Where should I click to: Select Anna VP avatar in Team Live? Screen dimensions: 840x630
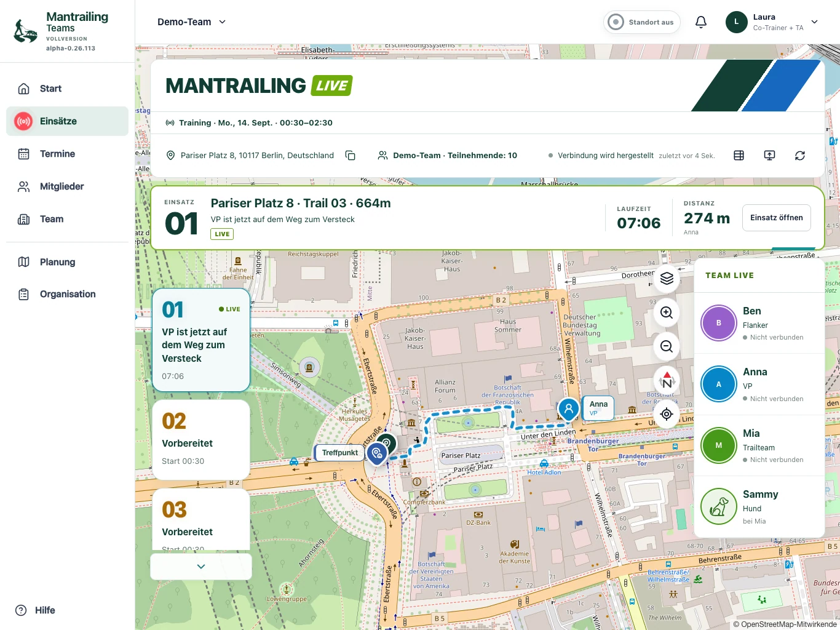point(719,385)
